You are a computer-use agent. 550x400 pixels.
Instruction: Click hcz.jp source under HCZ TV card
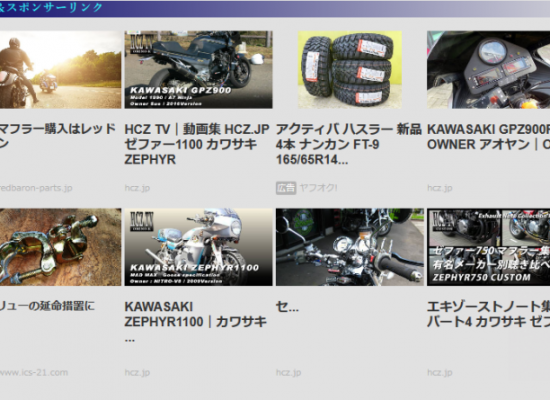tap(137, 188)
